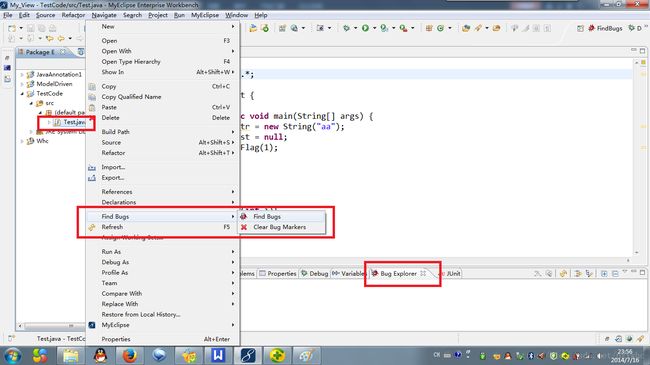This screenshot has height=365, width=650.
Task: Select the Whc project in tree
Action: pyautogui.click(x=38, y=141)
